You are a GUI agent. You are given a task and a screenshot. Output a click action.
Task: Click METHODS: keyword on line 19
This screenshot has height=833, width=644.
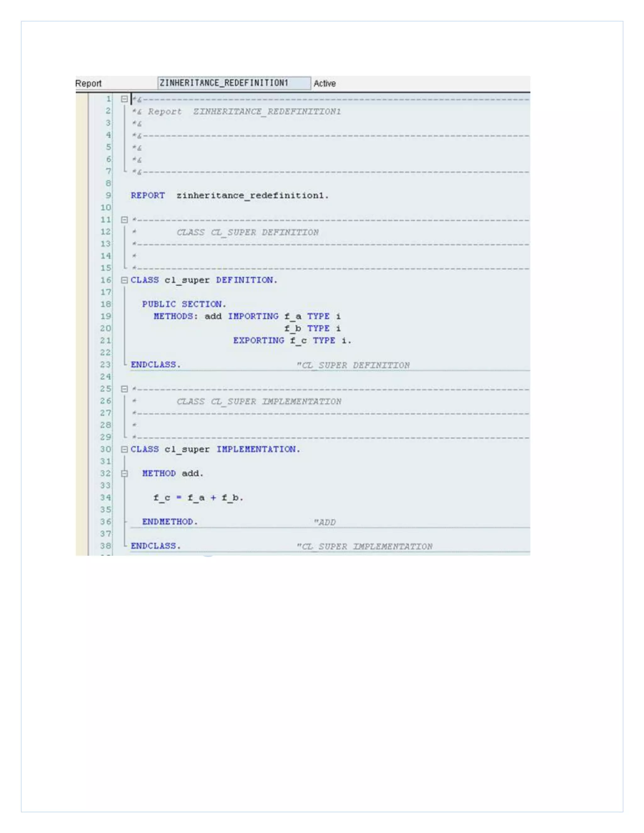pyautogui.click(x=176, y=317)
